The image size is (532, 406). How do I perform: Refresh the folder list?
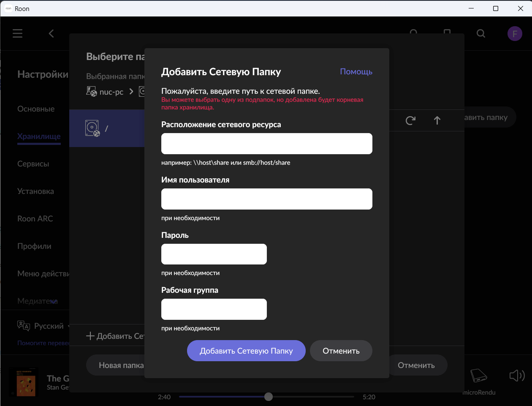(x=410, y=120)
